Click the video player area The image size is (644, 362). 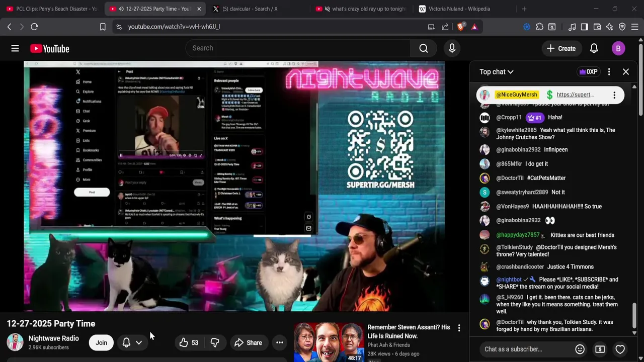234,186
